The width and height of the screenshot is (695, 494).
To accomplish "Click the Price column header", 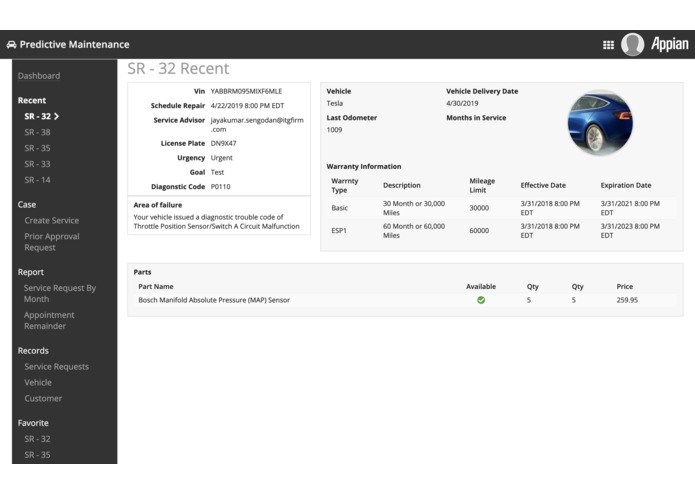I will pos(625,287).
